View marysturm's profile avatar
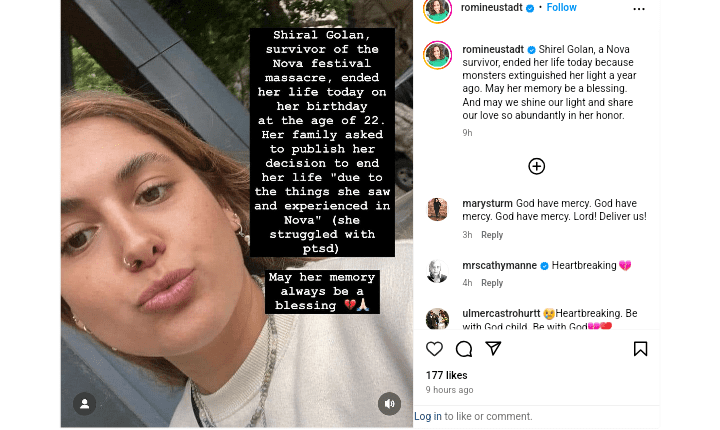This screenshot has width=720, height=430. point(437,209)
